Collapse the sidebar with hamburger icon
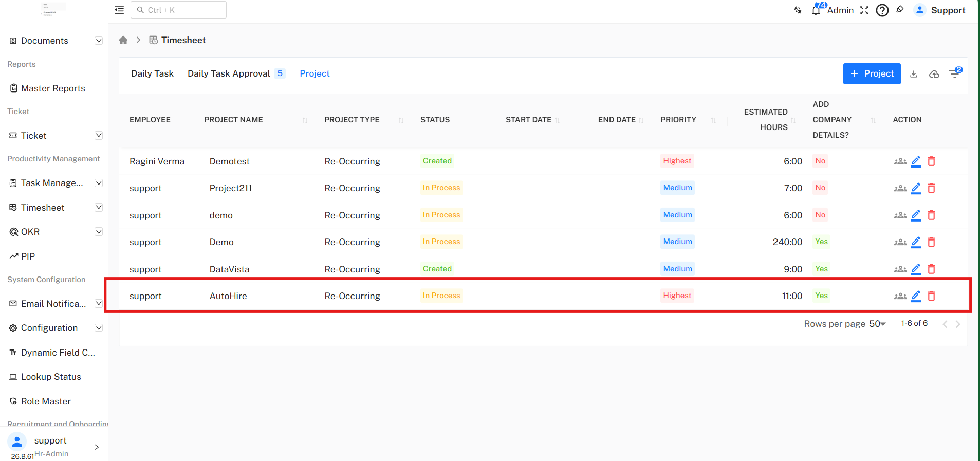Image resolution: width=980 pixels, height=461 pixels. tap(119, 10)
